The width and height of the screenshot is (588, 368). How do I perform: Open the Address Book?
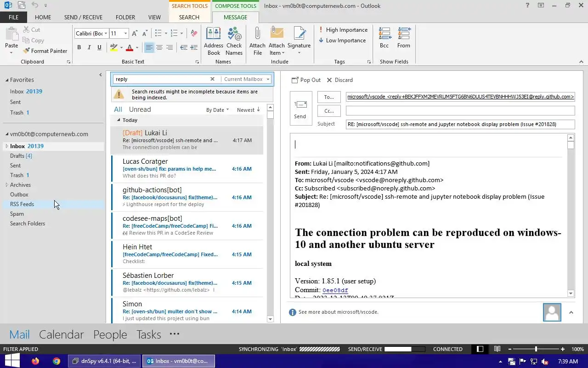pos(214,41)
